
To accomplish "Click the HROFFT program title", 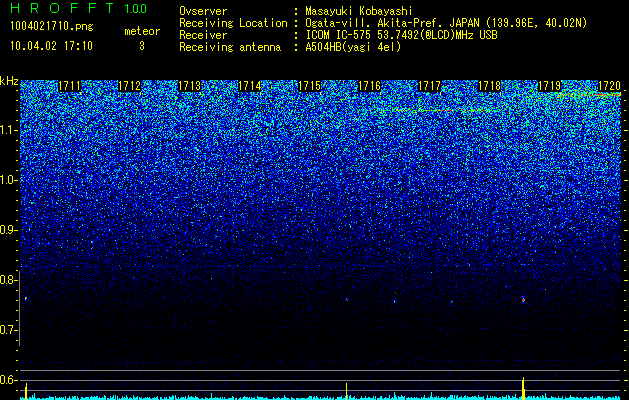I will click(62, 8).
